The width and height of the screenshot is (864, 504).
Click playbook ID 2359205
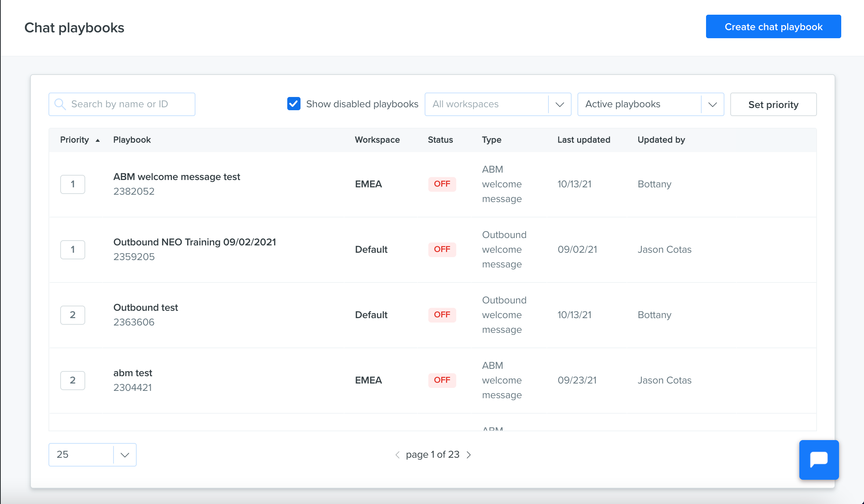pos(134,257)
